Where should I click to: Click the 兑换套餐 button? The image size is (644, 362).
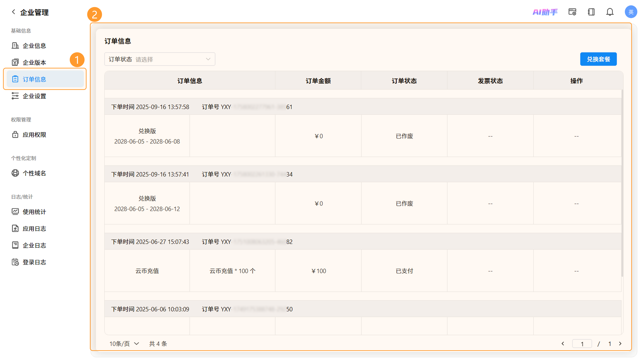pyautogui.click(x=598, y=59)
